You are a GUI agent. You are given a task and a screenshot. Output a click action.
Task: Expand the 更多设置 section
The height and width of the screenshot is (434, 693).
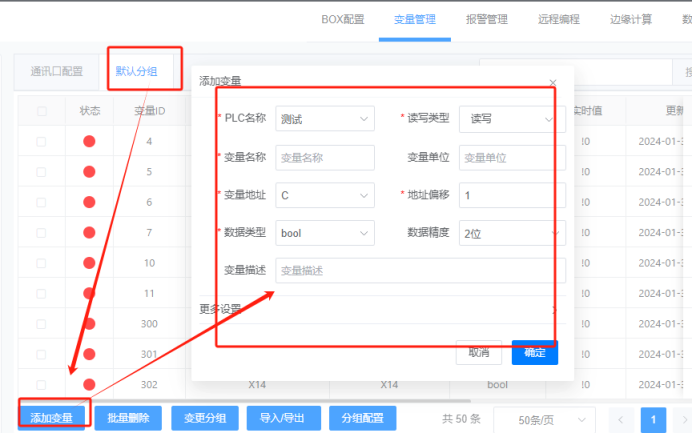click(382, 309)
